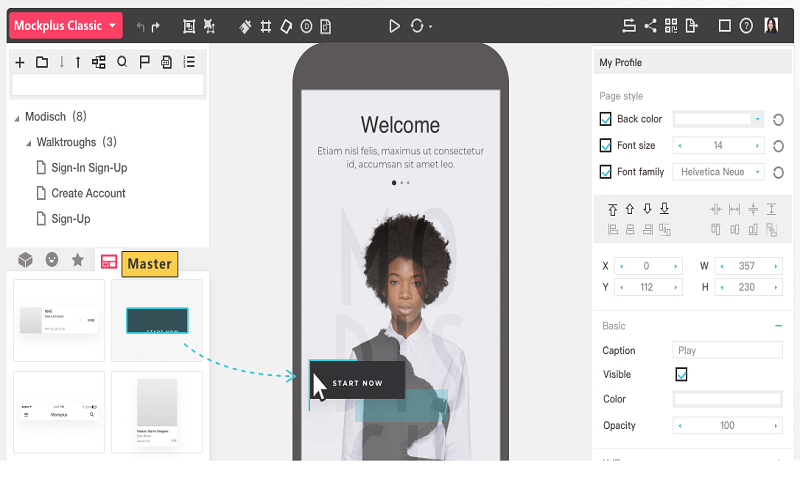Collapse the Basic section
The height and width of the screenshot is (480, 800).
(x=778, y=326)
